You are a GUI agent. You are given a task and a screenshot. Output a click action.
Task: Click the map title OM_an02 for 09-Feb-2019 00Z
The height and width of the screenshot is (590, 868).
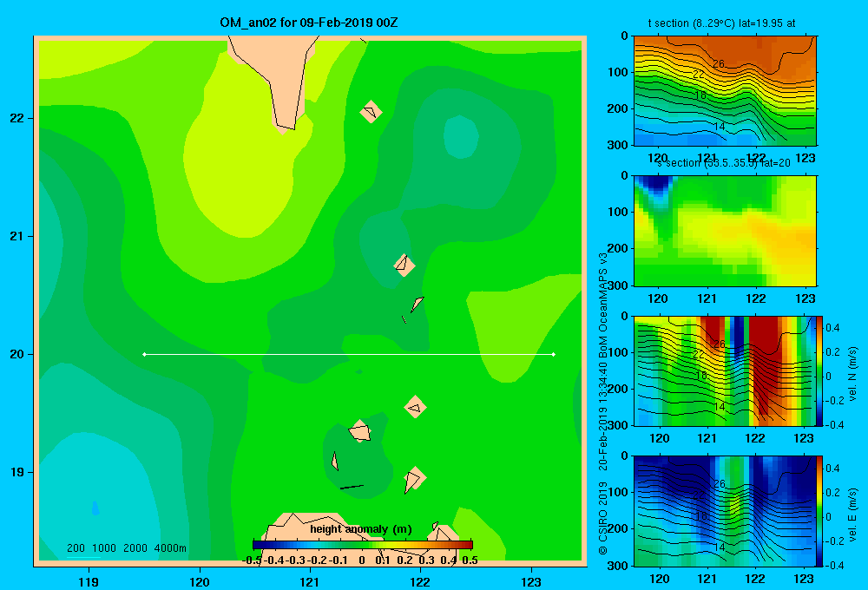pyautogui.click(x=309, y=23)
